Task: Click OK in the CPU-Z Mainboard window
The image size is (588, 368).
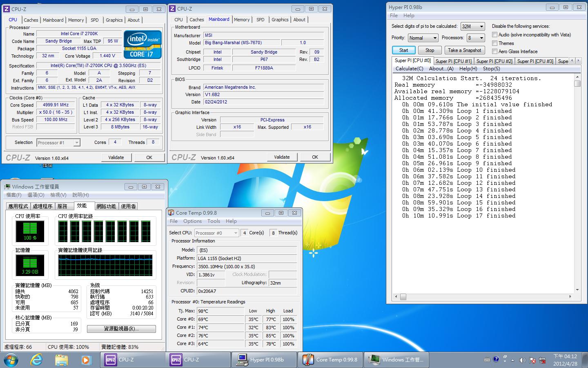Action: [315, 157]
